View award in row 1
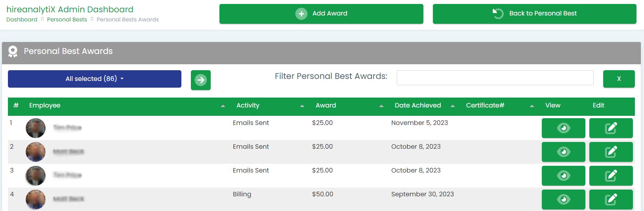 coord(563,128)
